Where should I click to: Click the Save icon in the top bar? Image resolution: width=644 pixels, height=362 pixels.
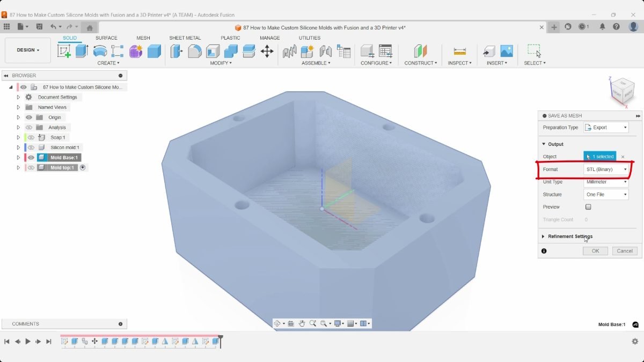[x=39, y=26]
